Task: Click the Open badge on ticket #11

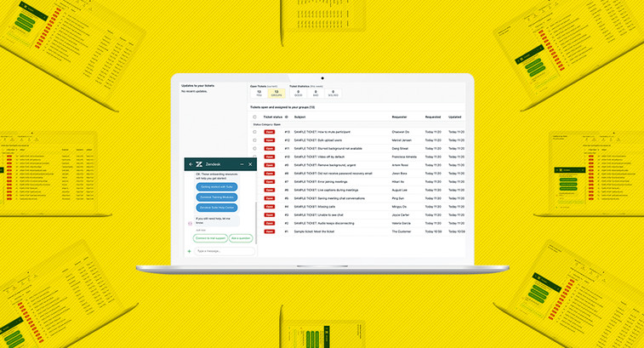Action: coord(270,148)
